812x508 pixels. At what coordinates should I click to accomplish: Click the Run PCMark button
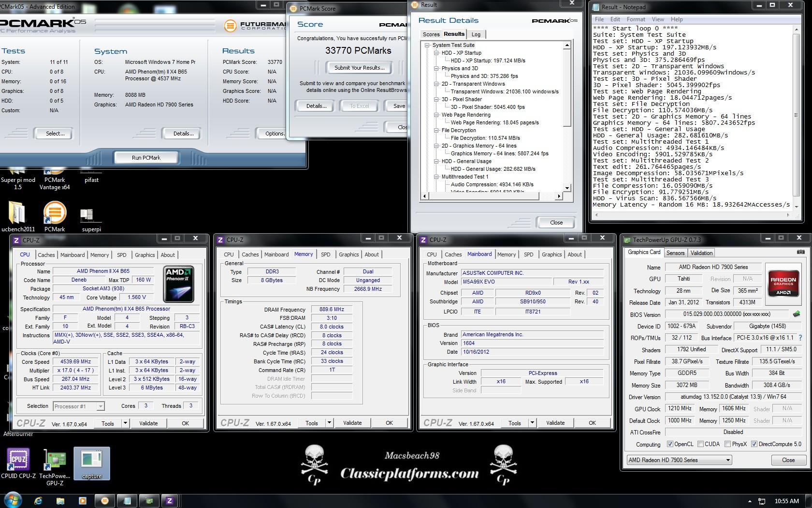pyautogui.click(x=146, y=158)
